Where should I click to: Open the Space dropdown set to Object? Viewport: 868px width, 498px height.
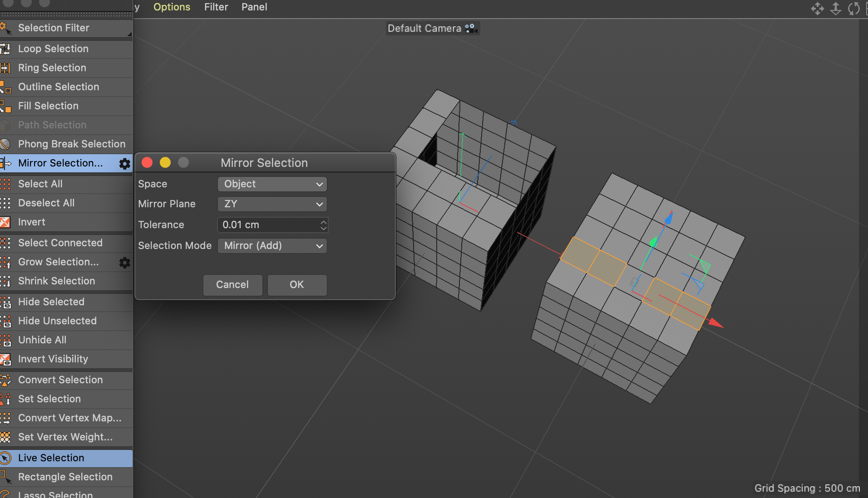tap(272, 184)
